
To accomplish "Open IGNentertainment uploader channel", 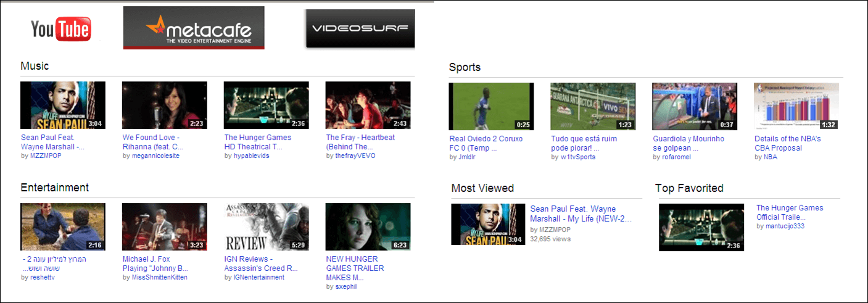I will click(259, 277).
